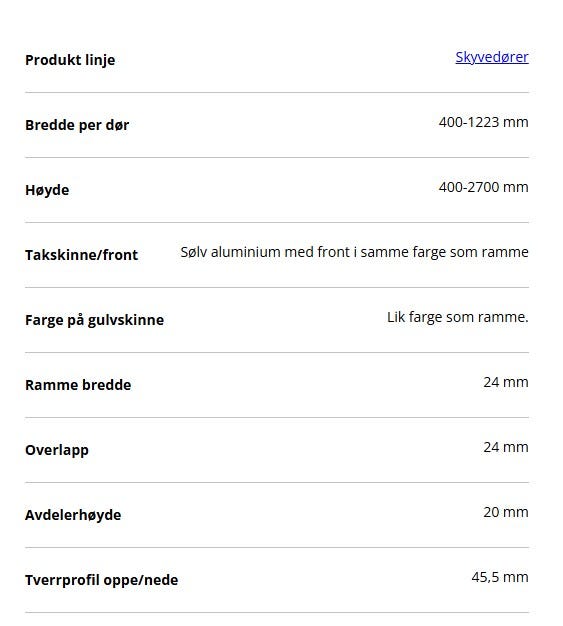This screenshot has height=626, width=563.
Task: Click the divider below Produkt linje
Action: (277, 92)
